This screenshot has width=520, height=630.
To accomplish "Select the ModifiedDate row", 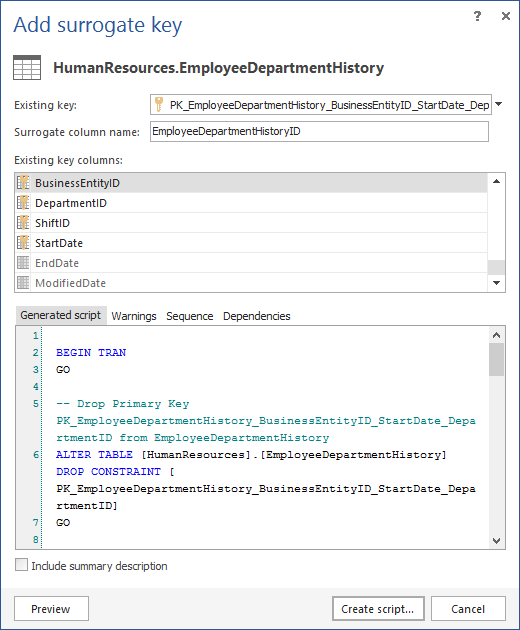I will pos(251,283).
